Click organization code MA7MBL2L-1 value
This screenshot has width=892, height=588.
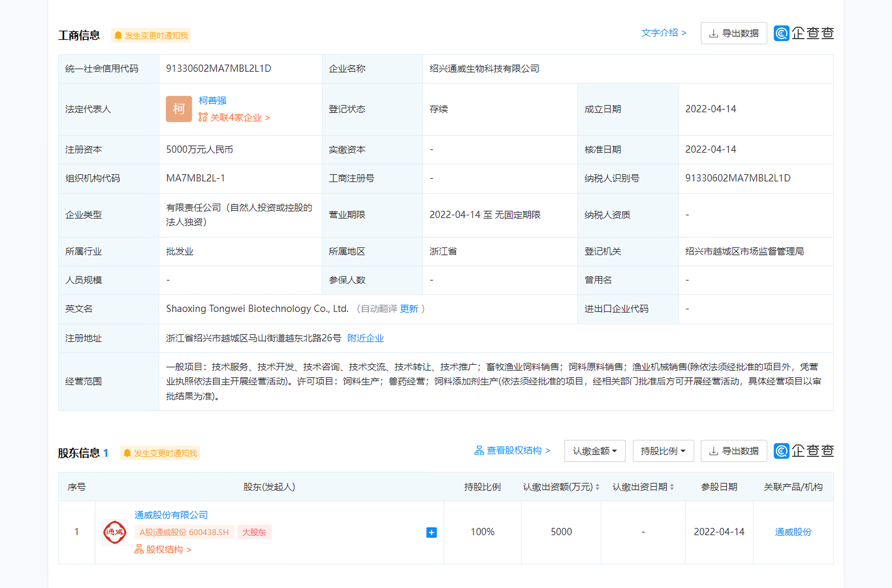point(195,178)
